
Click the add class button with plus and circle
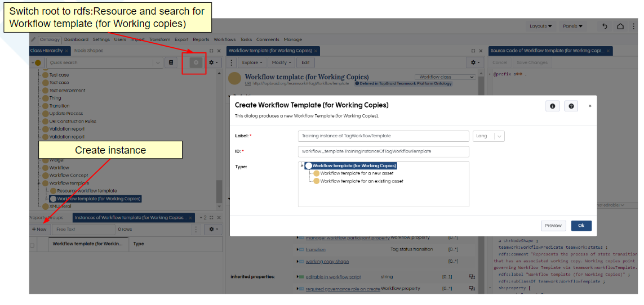(x=37, y=62)
